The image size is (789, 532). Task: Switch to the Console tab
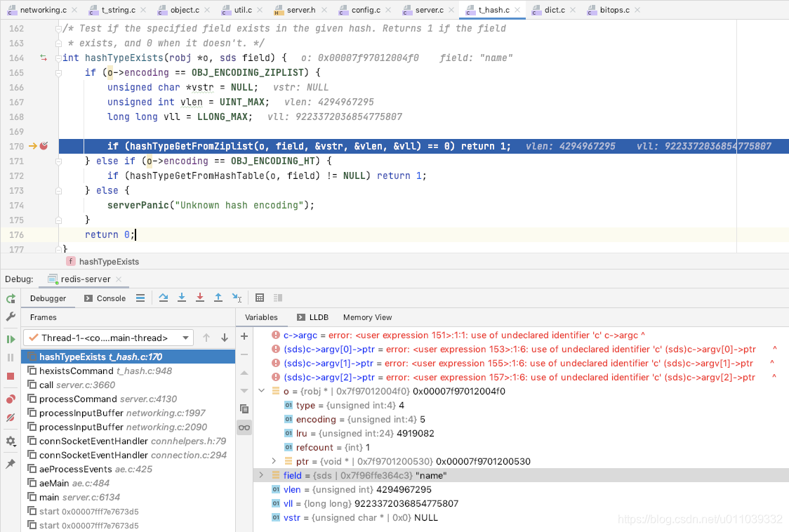(x=105, y=298)
